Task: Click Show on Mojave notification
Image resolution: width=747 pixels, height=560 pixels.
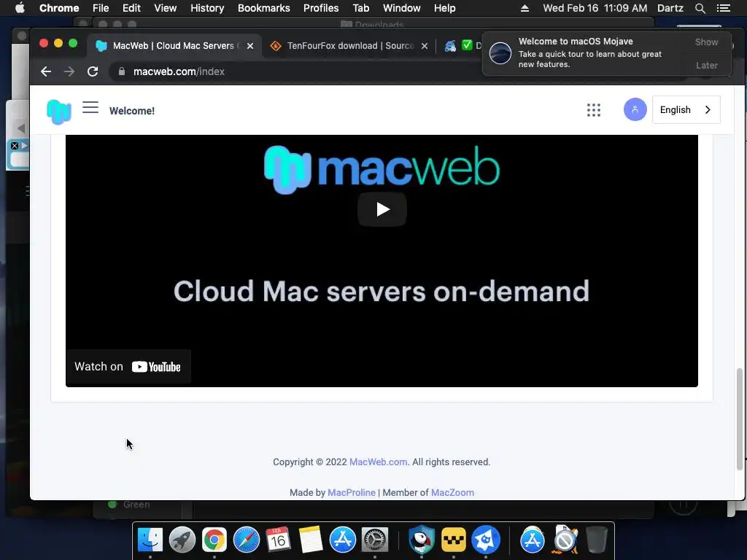Action: tap(706, 42)
